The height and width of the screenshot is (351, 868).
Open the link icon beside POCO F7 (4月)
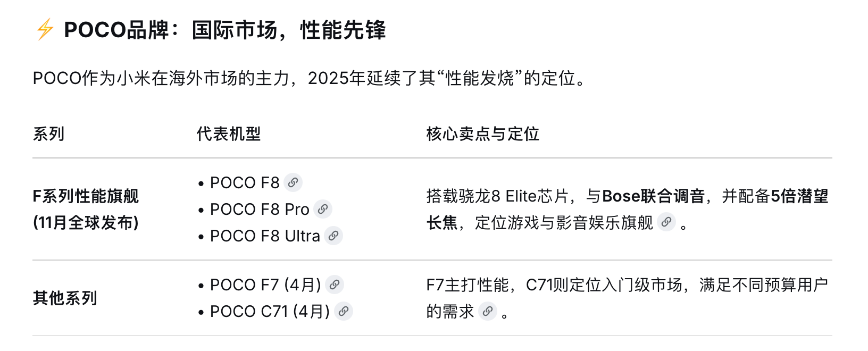click(x=335, y=285)
